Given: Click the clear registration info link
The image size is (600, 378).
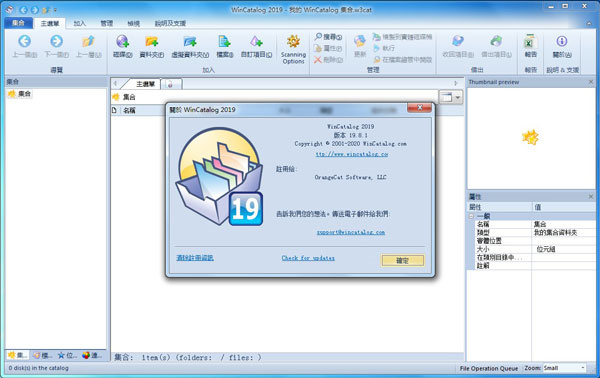Looking at the screenshot, I should [x=195, y=258].
